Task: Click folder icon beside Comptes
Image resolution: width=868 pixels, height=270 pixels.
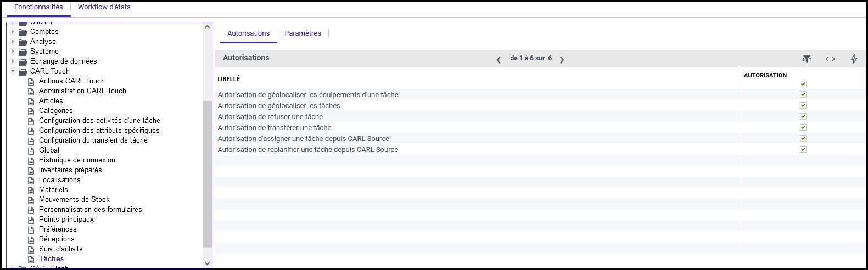Action: (x=23, y=32)
